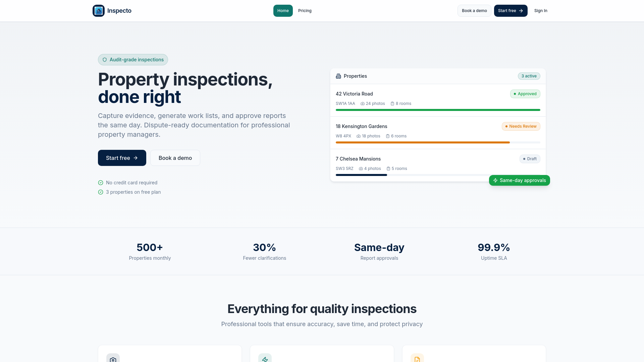Screen dimensions: 644x362
Task: Click the Same-day Report approvals stat
Action: (x=379, y=251)
